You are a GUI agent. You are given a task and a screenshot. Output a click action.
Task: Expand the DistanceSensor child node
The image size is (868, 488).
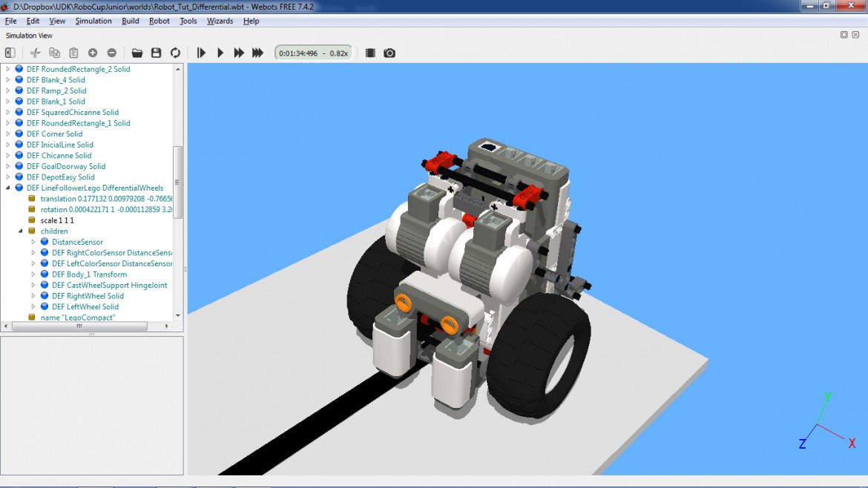33,242
